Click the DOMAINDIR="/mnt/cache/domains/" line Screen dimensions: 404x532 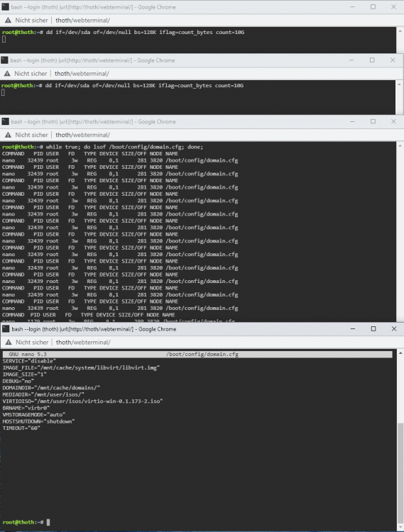tap(51, 388)
